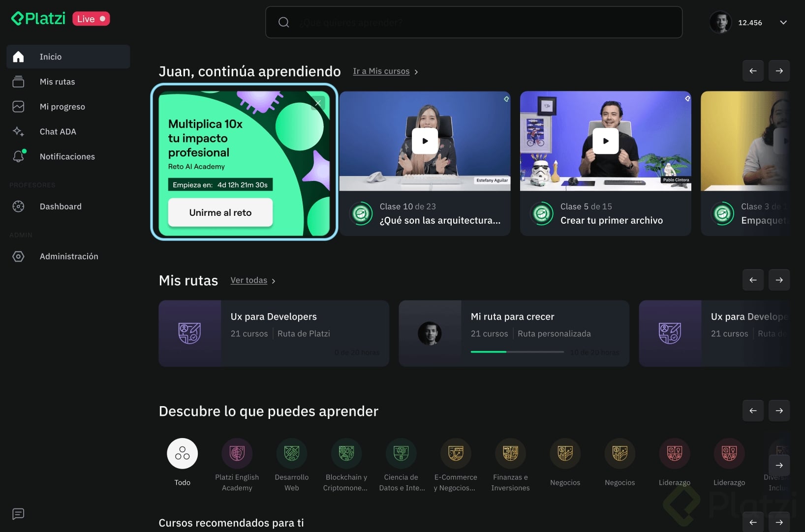Screen dimensions: 805x532
Task: Open the feedback chat bubble icon
Action: pyautogui.click(x=18, y=514)
